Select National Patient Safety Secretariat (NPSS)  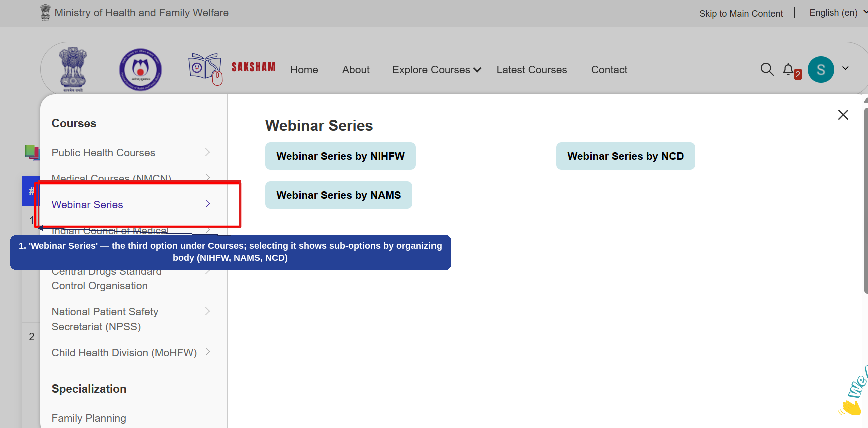(105, 319)
